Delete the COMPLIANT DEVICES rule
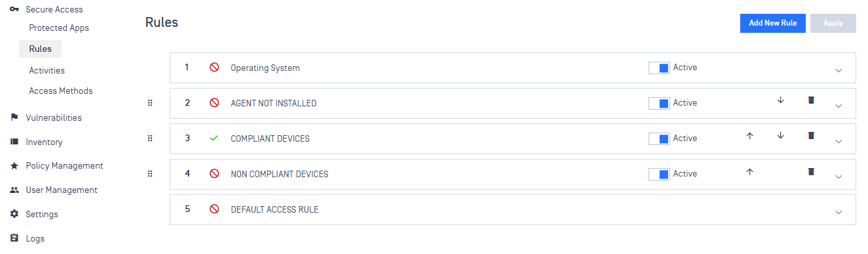Screen dimensions: 868x254 pos(811,136)
